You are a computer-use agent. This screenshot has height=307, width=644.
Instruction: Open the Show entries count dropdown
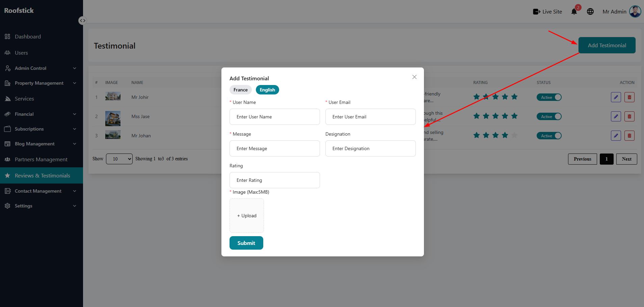tap(119, 159)
